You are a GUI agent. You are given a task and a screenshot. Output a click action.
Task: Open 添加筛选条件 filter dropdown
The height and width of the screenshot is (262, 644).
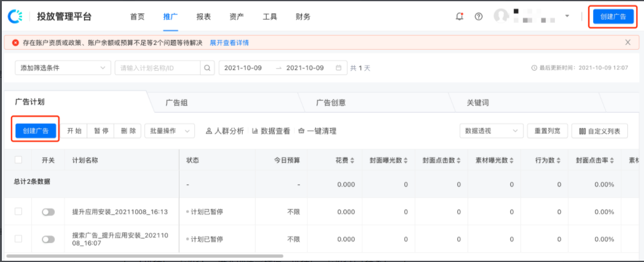pos(63,68)
